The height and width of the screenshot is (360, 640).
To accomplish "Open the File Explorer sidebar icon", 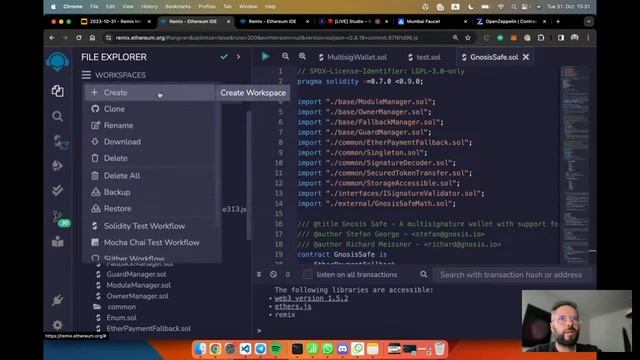I will tap(58, 91).
